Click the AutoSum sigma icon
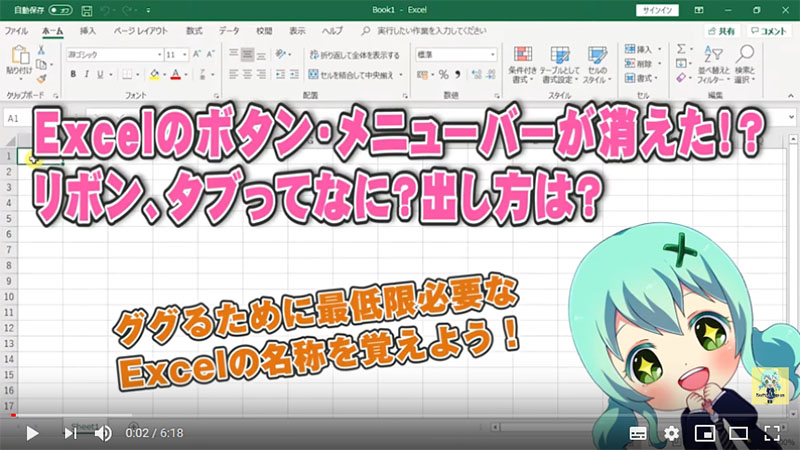 (x=681, y=49)
